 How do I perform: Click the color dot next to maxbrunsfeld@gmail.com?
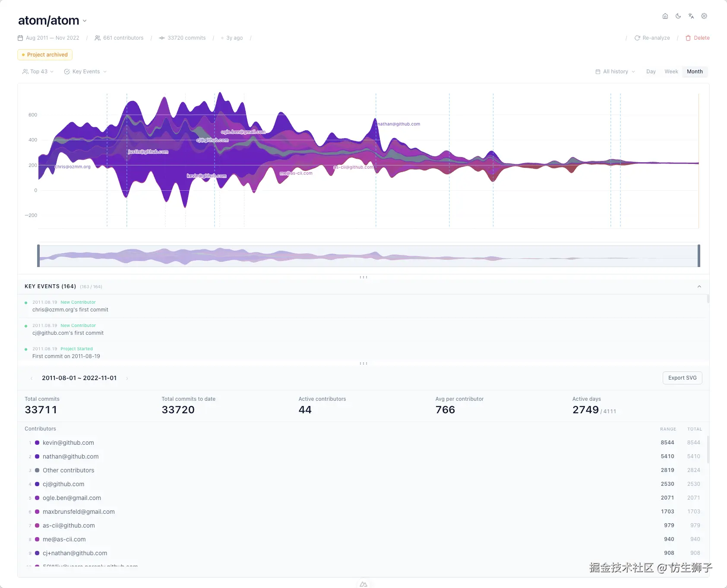pos(37,512)
